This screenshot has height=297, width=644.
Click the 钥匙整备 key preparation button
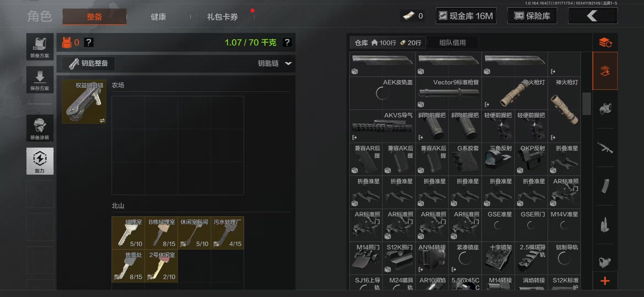click(x=89, y=63)
